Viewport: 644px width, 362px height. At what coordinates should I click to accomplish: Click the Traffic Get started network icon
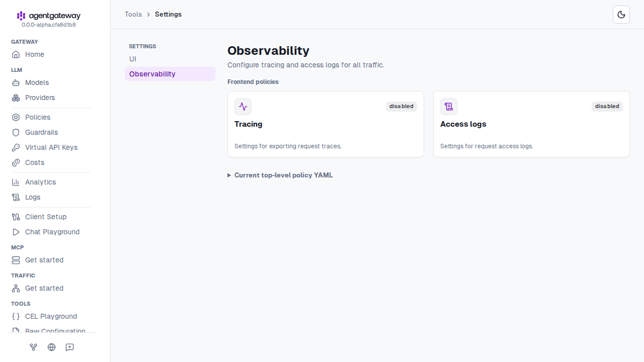tap(16, 288)
